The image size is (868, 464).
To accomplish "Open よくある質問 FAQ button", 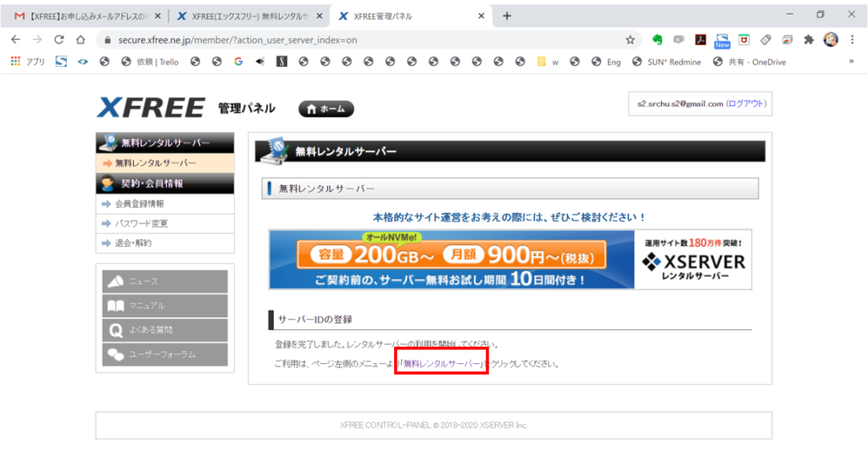I will (165, 331).
